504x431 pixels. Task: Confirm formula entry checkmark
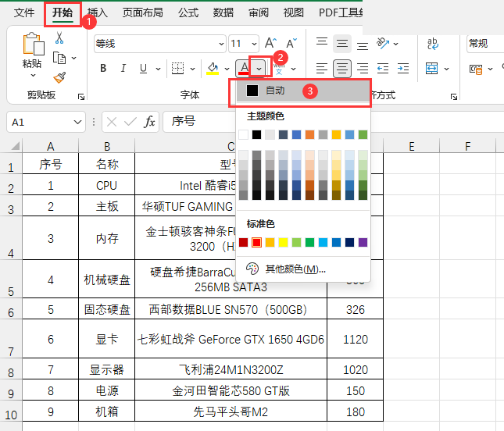coord(130,122)
